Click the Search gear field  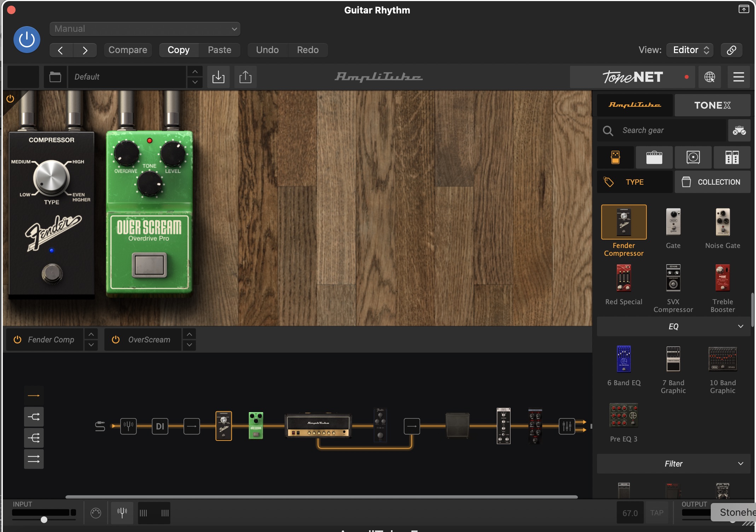point(661,131)
